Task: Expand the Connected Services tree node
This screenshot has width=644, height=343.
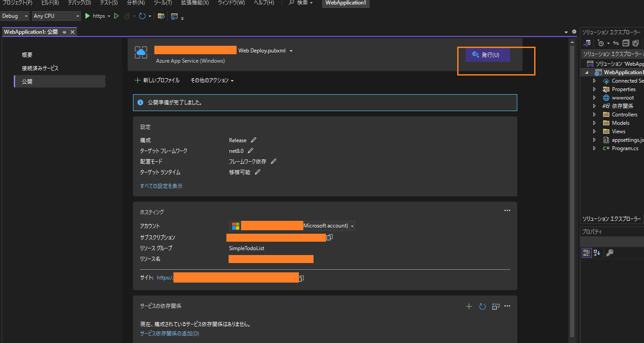Action: pos(594,81)
